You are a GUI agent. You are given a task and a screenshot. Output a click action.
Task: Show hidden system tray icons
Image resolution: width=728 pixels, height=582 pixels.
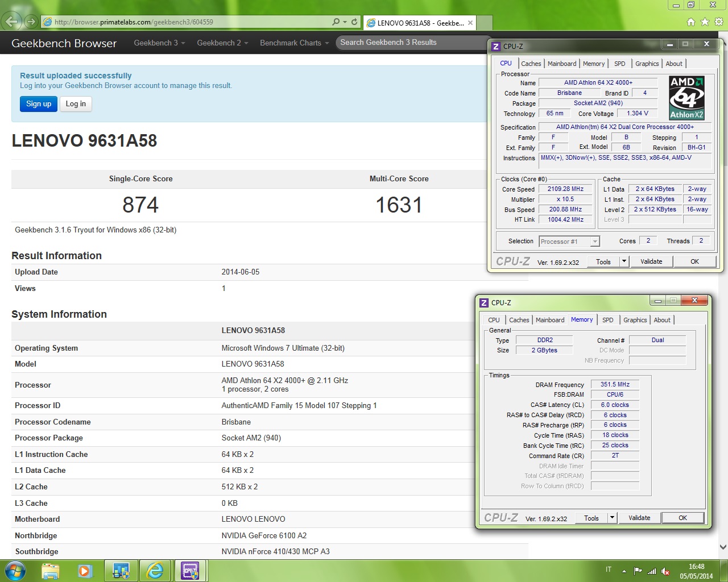pyautogui.click(x=624, y=571)
